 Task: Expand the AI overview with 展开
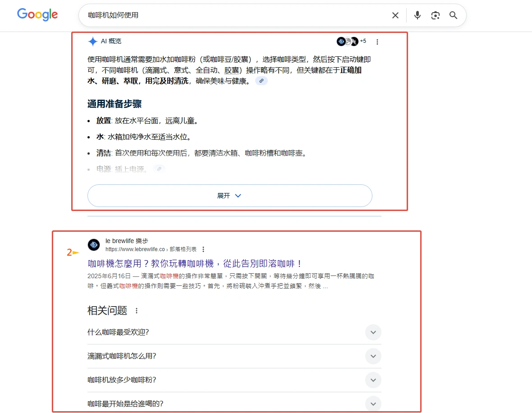point(229,196)
